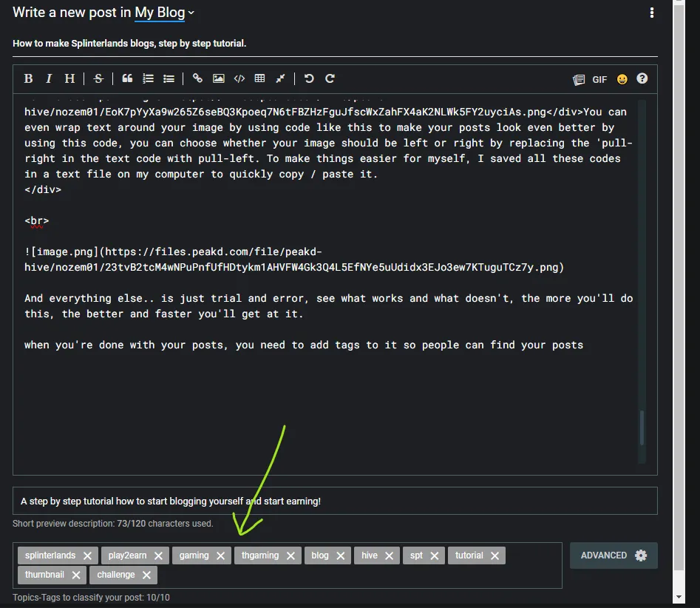The image size is (700, 608).
Task: Insert a heading with the H icon
Action: (x=69, y=78)
